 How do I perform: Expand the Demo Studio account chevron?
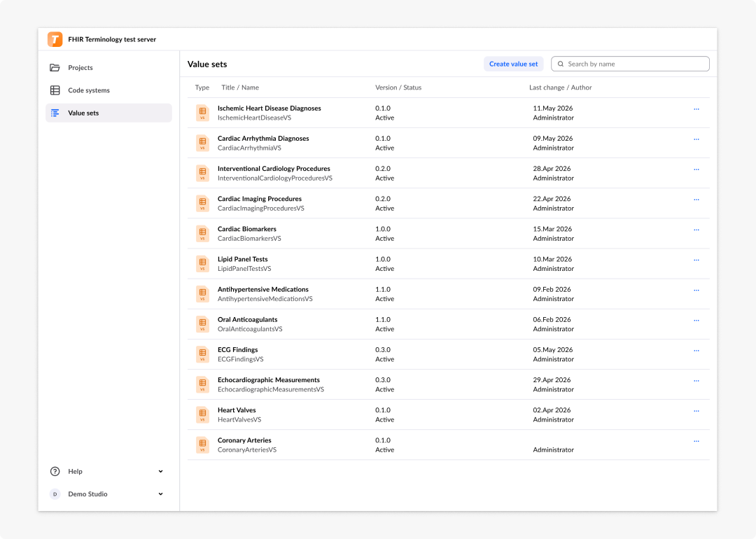point(160,494)
